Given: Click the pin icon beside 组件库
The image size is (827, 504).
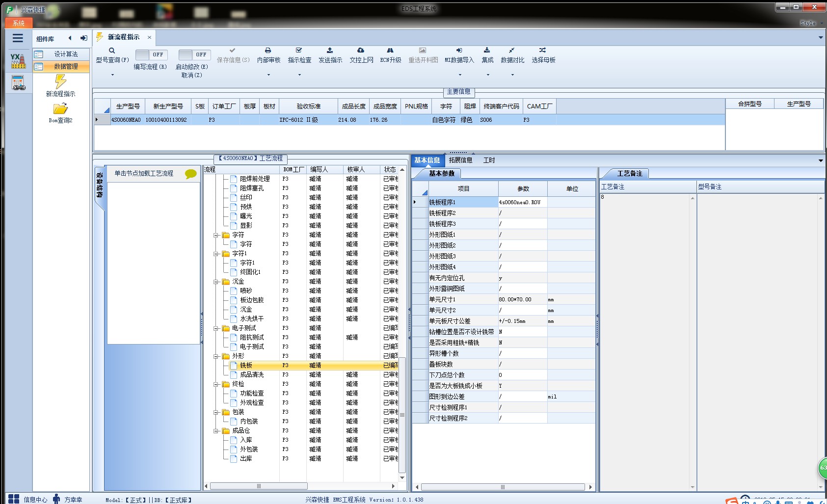Looking at the screenshot, I should point(84,38).
